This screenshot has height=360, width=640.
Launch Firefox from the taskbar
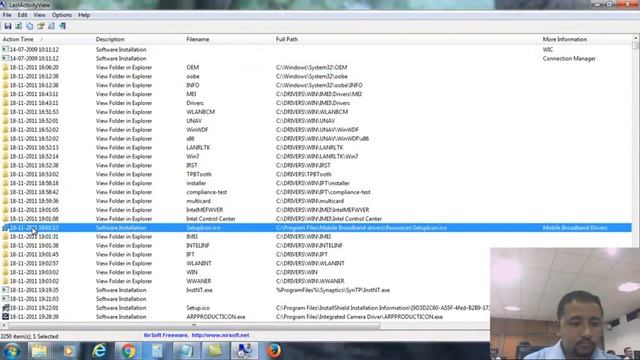(x=274, y=351)
